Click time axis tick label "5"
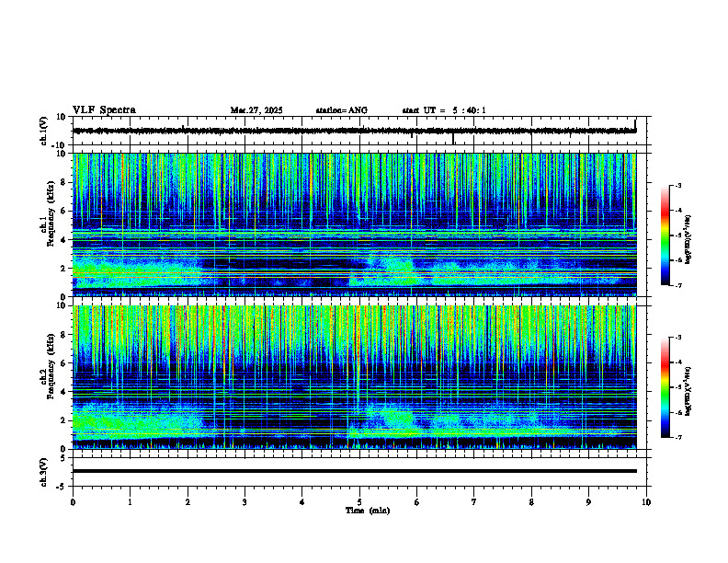 359,502
